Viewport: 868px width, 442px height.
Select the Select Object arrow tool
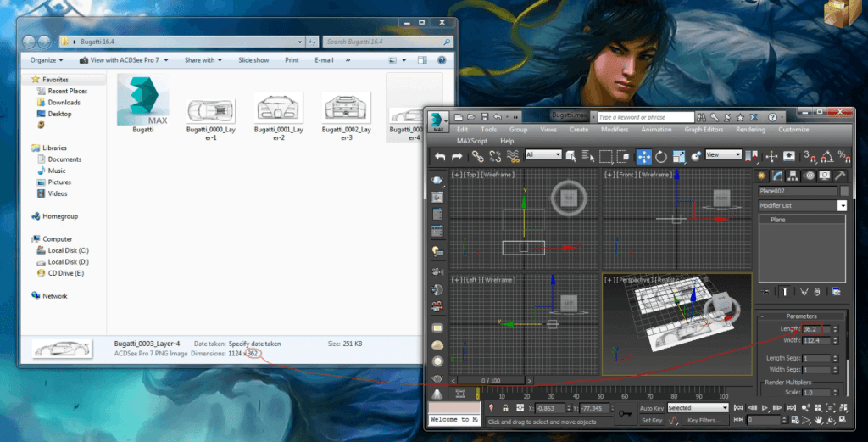coord(570,157)
